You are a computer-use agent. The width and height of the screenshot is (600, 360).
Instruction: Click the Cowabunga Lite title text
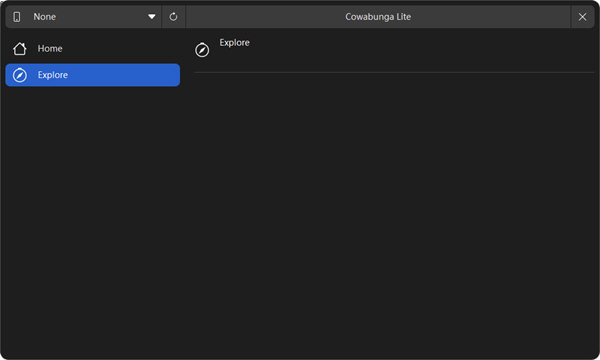coord(378,17)
